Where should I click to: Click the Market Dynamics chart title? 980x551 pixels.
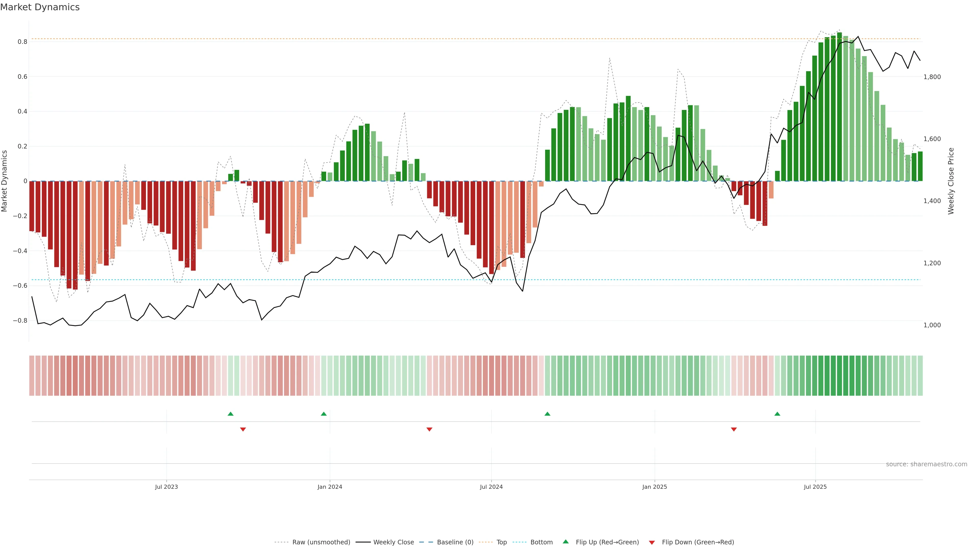pos(40,7)
